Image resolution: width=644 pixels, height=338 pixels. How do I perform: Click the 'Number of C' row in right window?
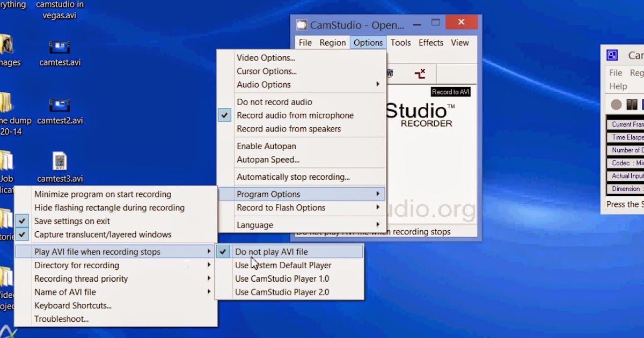click(626, 150)
